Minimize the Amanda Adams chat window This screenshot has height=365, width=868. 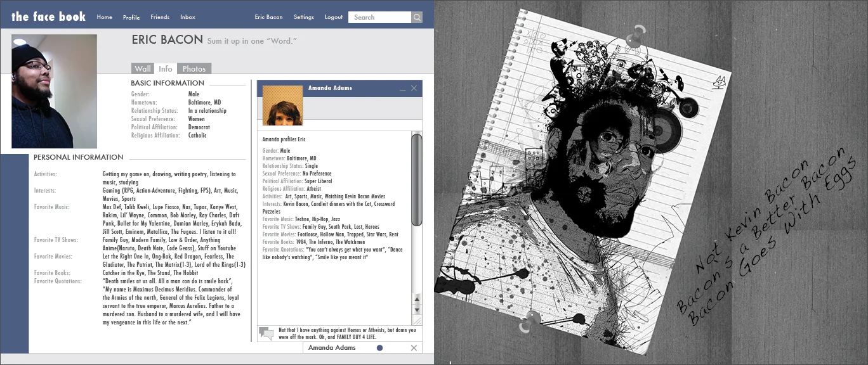(x=402, y=90)
